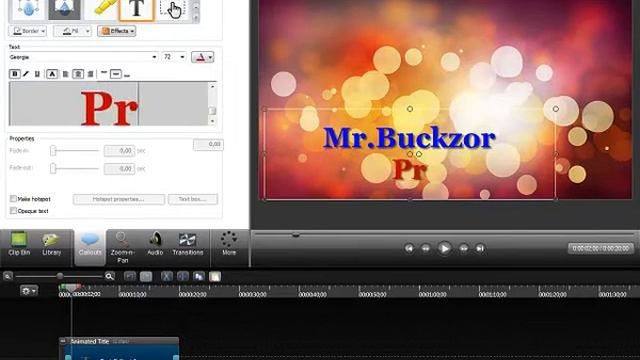Open the Audio tab

pyautogui.click(x=155, y=244)
